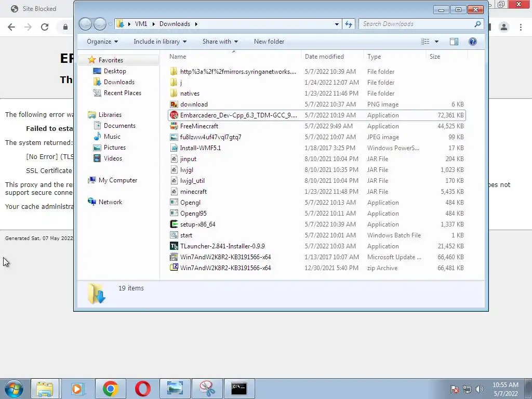This screenshot has height=399, width=532.
Task: Select the FreeMinecraft application icon
Action: tap(174, 126)
